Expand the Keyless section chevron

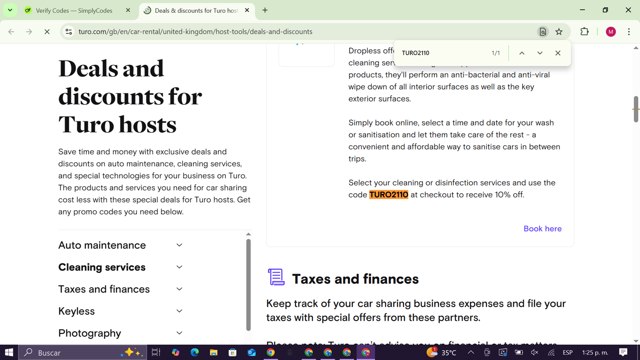tap(179, 311)
